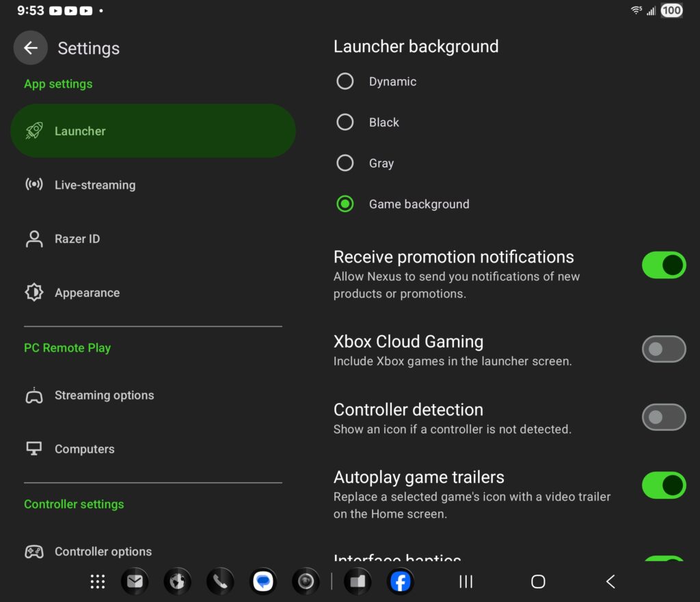This screenshot has width=700, height=602.
Task: Click the gamepad icon beside Controller options
Action: click(34, 552)
